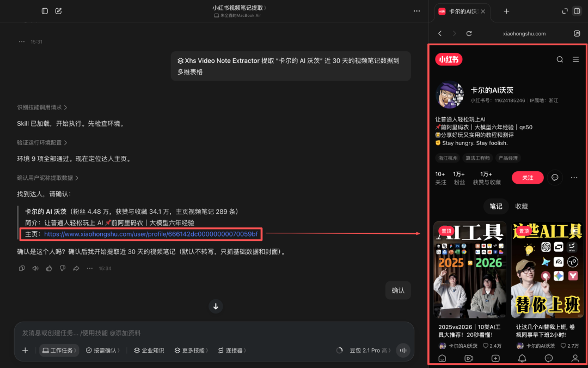
Task: Share the assistant reply
Action: pyautogui.click(x=76, y=268)
